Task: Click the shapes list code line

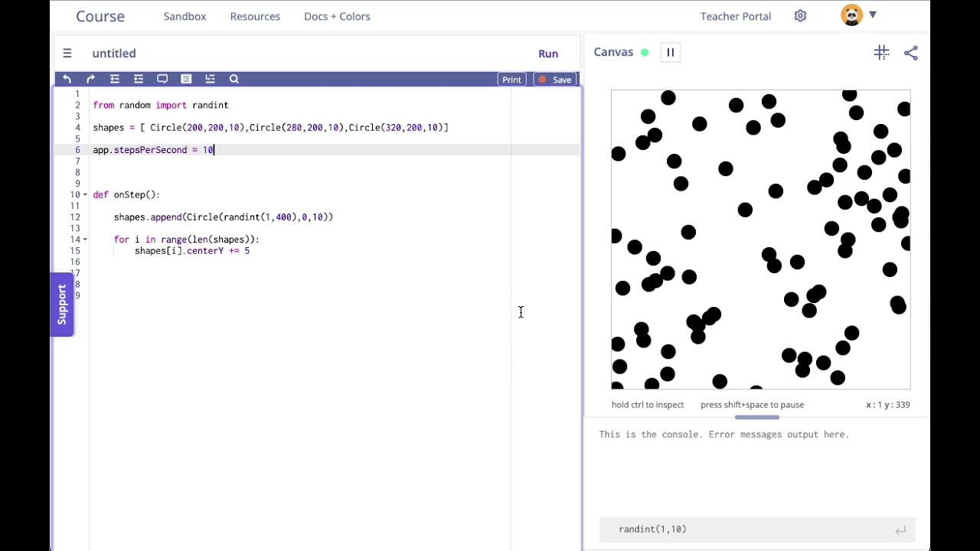Action: point(270,128)
